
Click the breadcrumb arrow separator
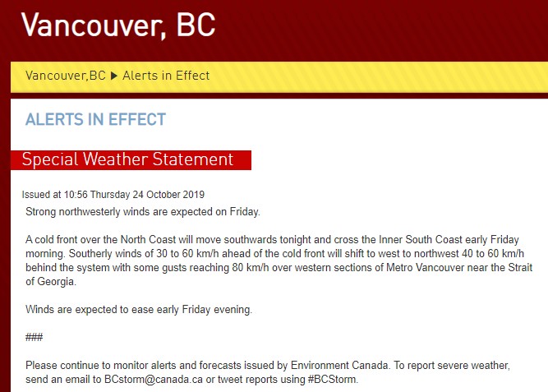click(x=114, y=76)
